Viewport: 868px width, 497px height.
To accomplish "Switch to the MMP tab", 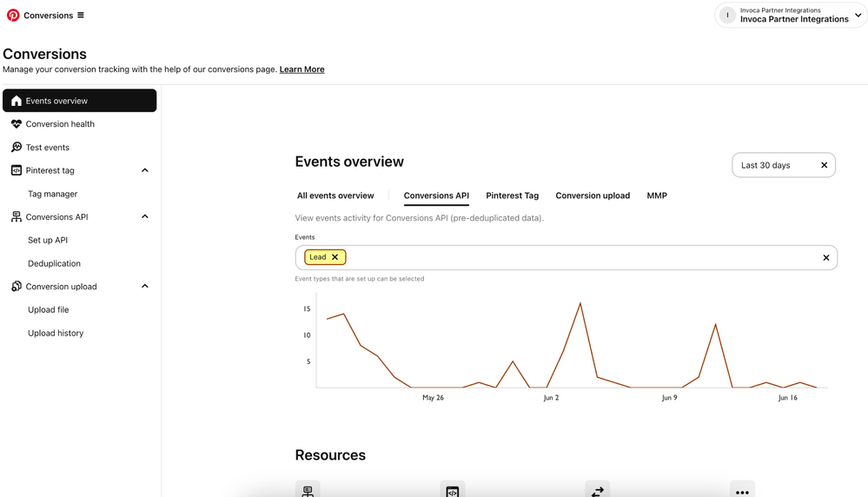I will (x=657, y=195).
